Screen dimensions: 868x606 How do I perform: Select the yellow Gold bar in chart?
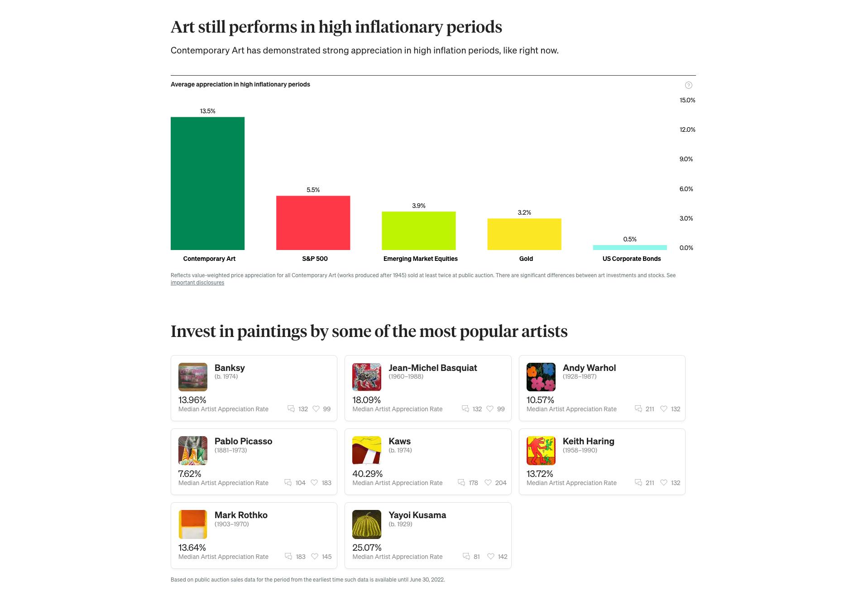coord(524,234)
